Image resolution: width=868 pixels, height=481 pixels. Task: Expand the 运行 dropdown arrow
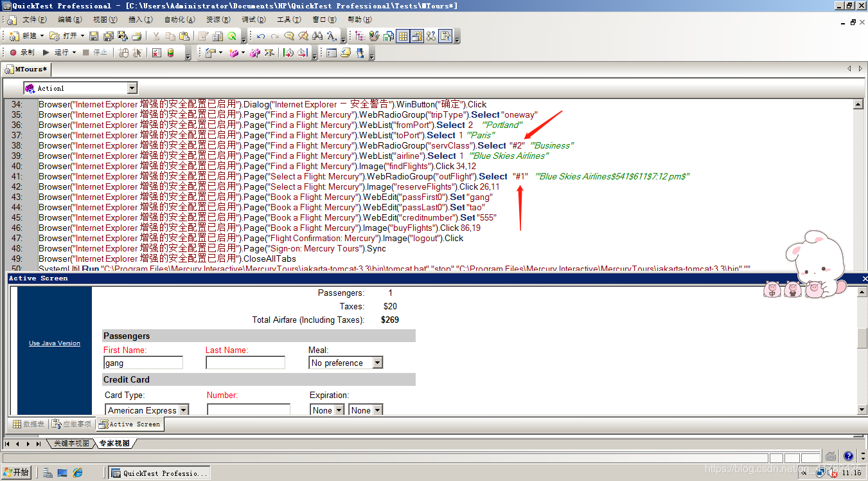(x=74, y=53)
